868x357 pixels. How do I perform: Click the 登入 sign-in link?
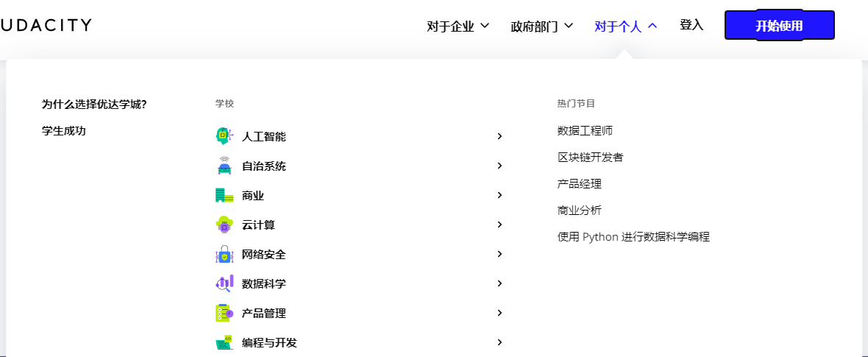tap(691, 25)
